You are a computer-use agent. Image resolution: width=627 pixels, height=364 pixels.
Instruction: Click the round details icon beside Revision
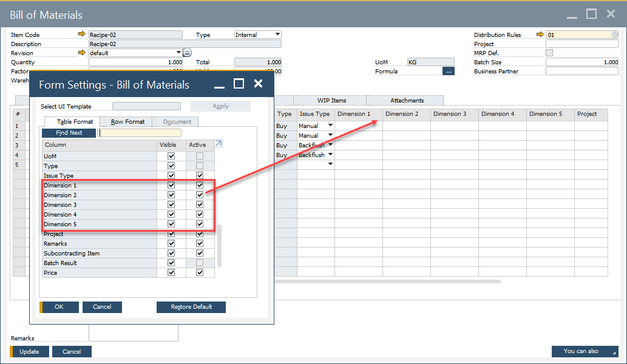point(188,53)
